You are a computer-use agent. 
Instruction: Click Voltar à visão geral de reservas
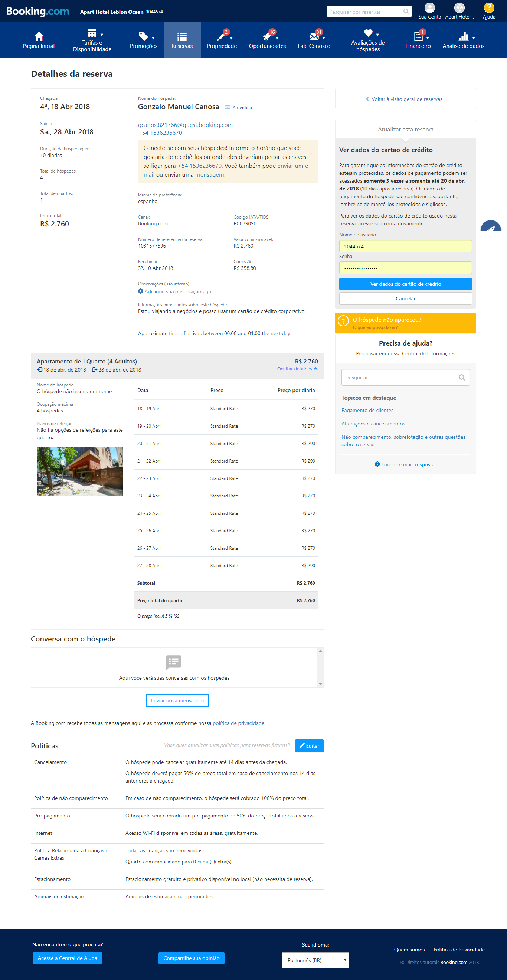point(404,99)
